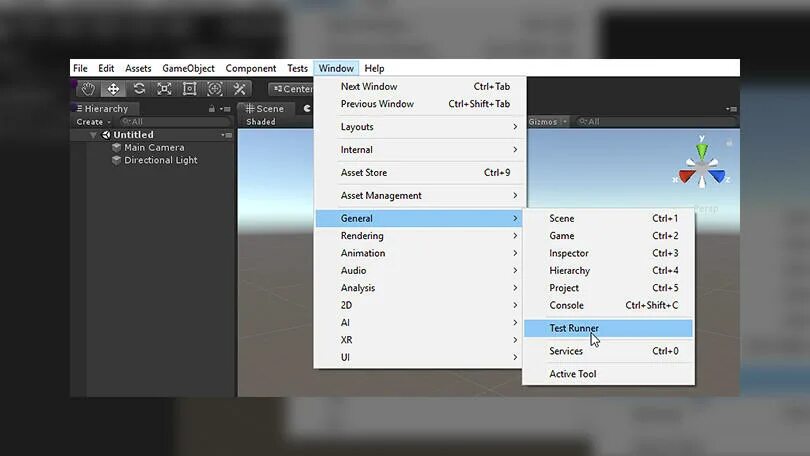The height and width of the screenshot is (456, 810).
Task: Open the File menu
Action: click(x=80, y=68)
